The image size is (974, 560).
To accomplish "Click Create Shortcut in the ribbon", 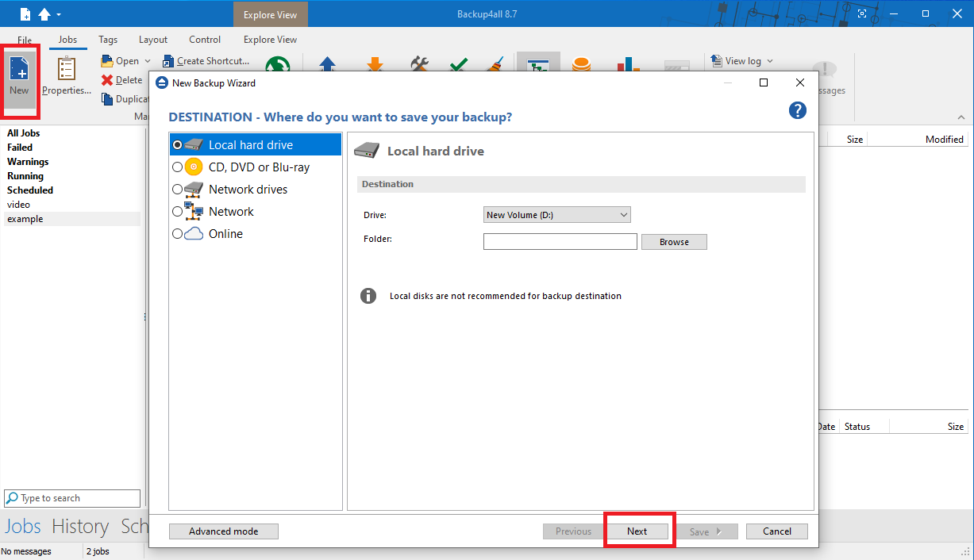I will pos(206,61).
